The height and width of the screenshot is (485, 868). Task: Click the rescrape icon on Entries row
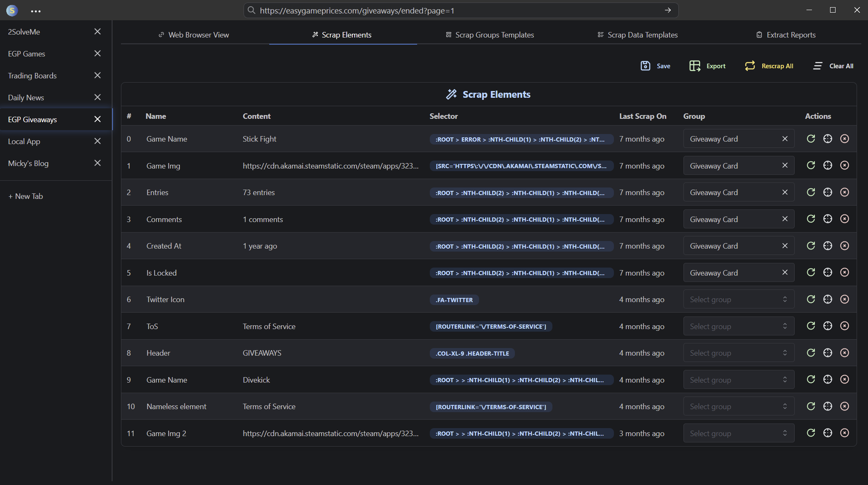click(x=810, y=193)
